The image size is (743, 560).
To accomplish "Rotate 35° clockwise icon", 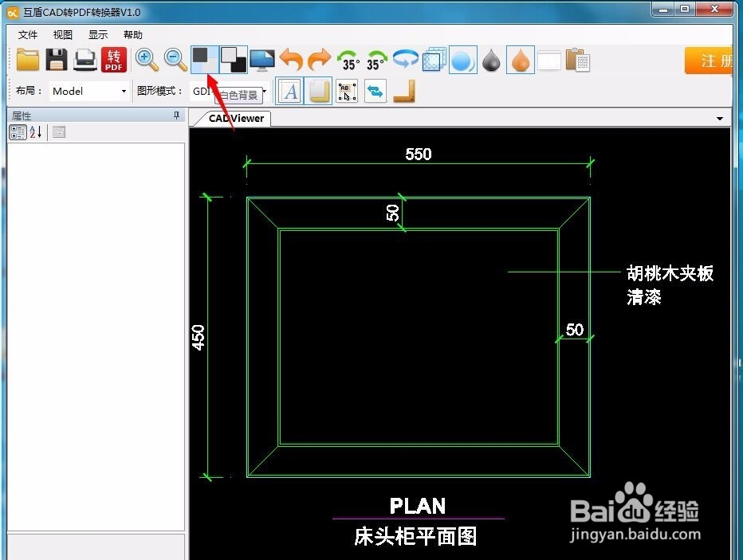I will [376, 60].
